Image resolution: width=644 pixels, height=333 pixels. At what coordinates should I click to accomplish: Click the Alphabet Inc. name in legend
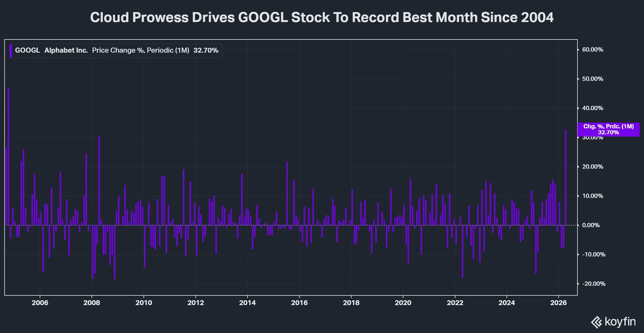pyautogui.click(x=66, y=50)
